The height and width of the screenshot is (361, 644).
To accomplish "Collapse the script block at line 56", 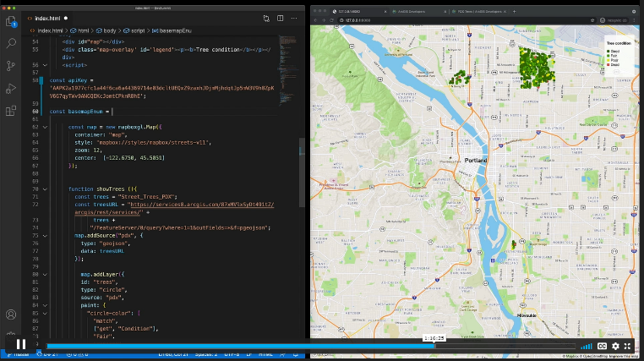I will coord(45,65).
